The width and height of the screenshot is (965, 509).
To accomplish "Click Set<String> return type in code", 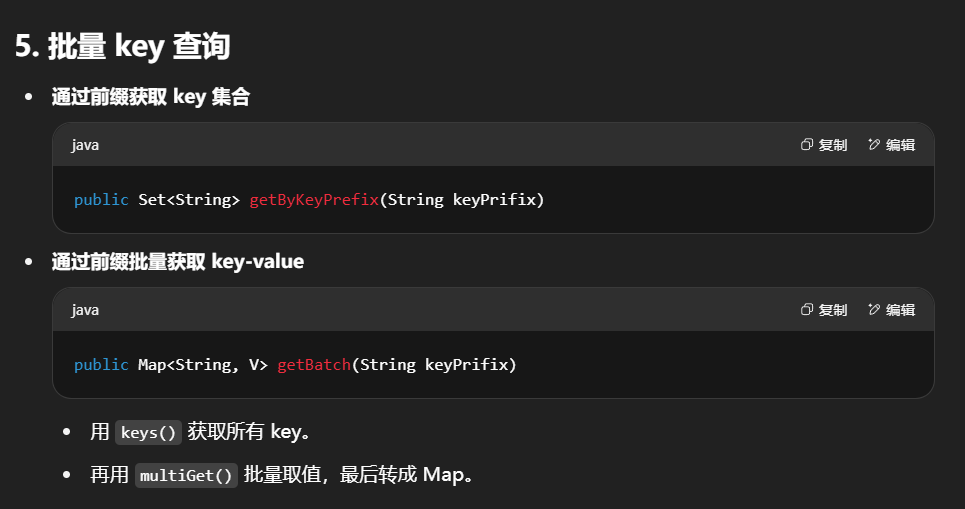I will point(189,200).
